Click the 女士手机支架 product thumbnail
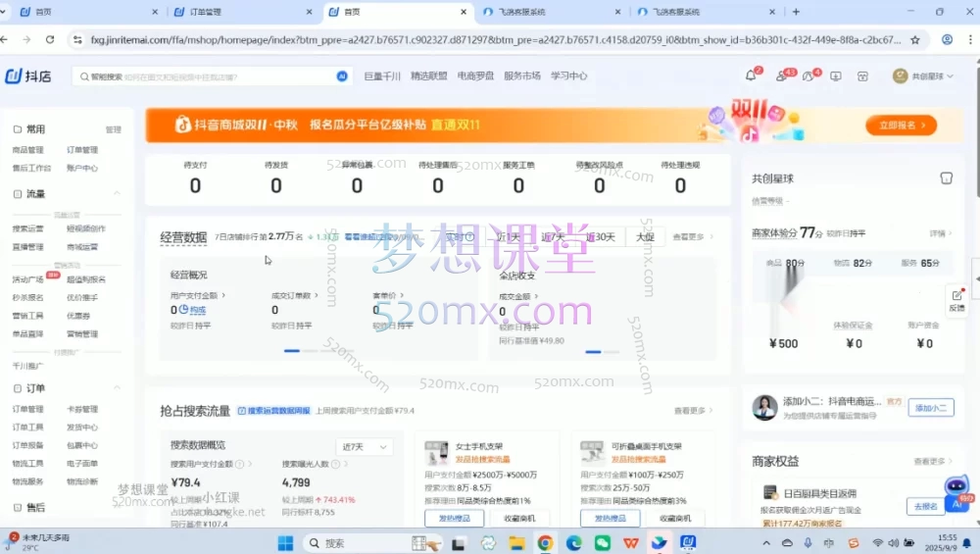 point(437,452)
